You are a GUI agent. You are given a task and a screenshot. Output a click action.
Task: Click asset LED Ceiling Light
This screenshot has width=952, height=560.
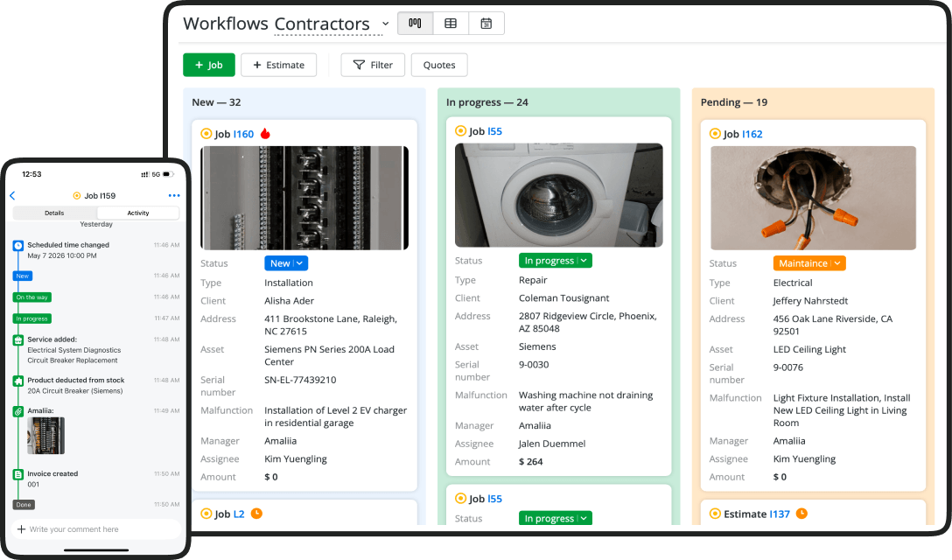[x=809, y=349]
